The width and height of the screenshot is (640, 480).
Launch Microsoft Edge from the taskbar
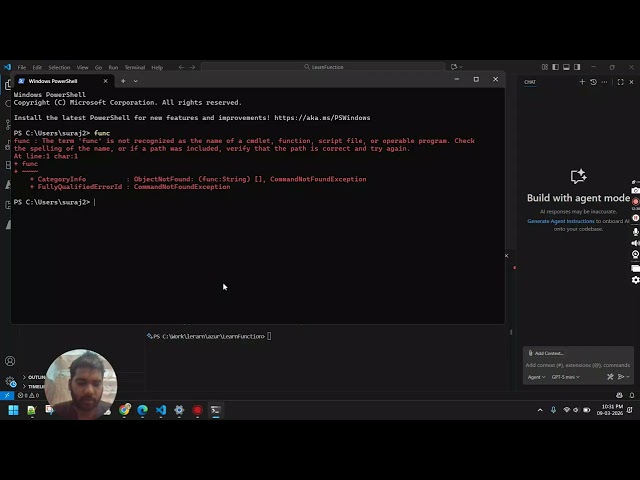tap(142, 410)
